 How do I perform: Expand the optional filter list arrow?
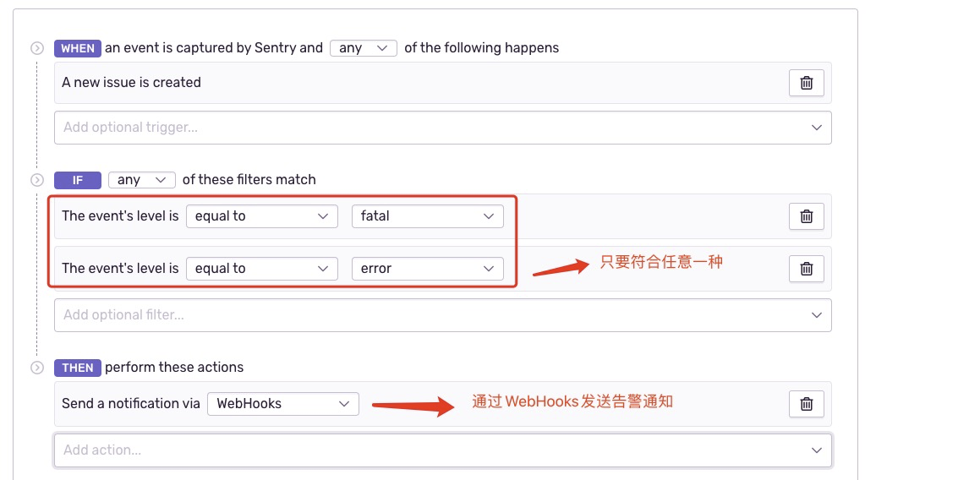tap(816, 315)
